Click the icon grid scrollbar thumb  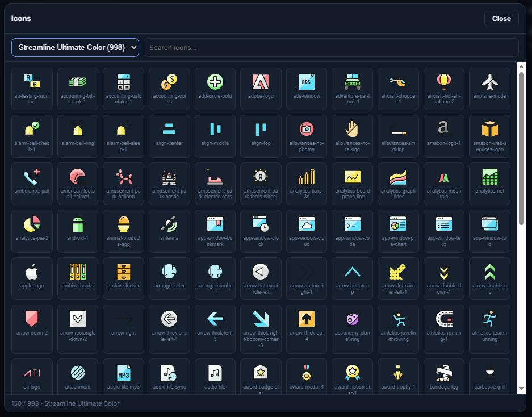tap(521, 148)
